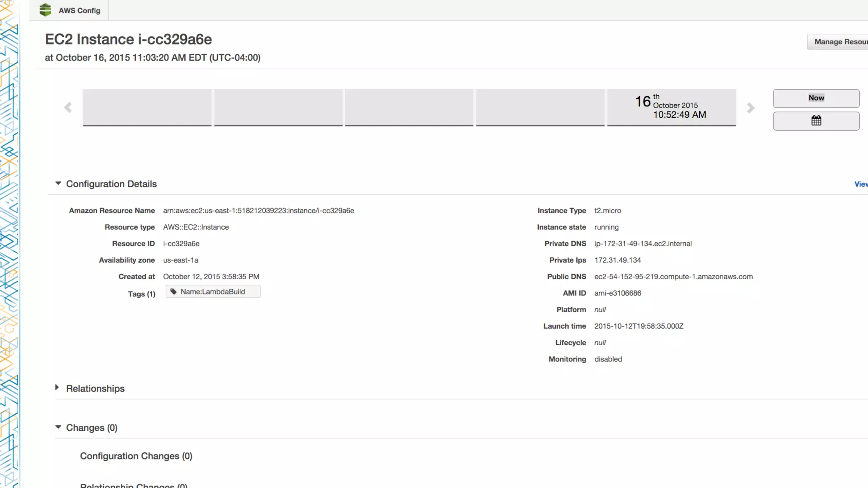Viewport: 868px width, 488px height.
Task: Click the AWS Config logo icon
Action: click(x=45, y=10)
